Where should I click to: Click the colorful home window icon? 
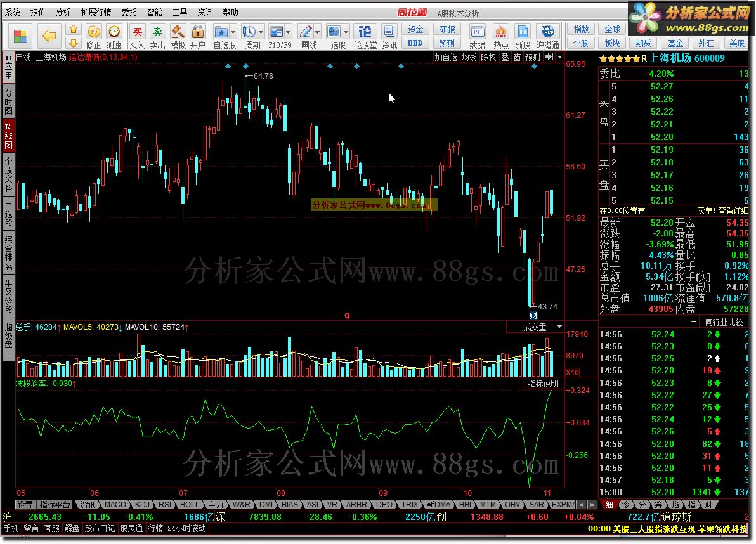pos(21,36)
